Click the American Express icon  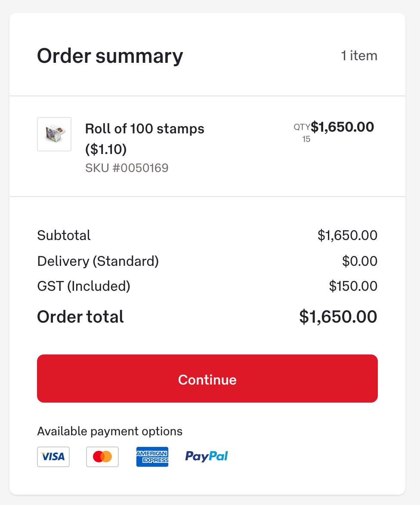click(x=152, y=456)
